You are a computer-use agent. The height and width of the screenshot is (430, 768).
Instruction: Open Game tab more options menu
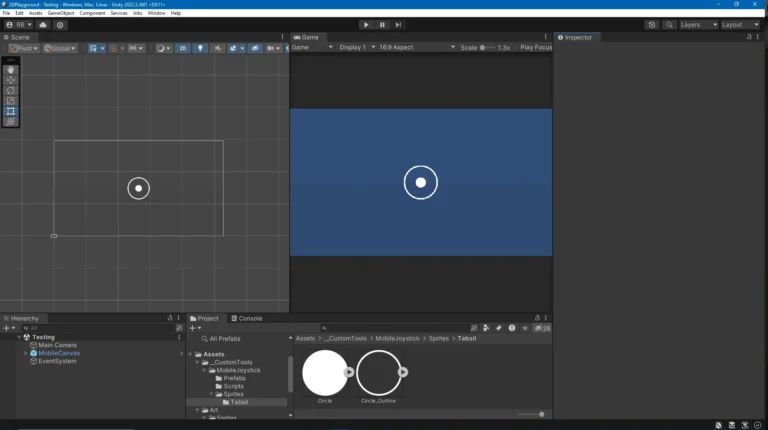(546, 37)
